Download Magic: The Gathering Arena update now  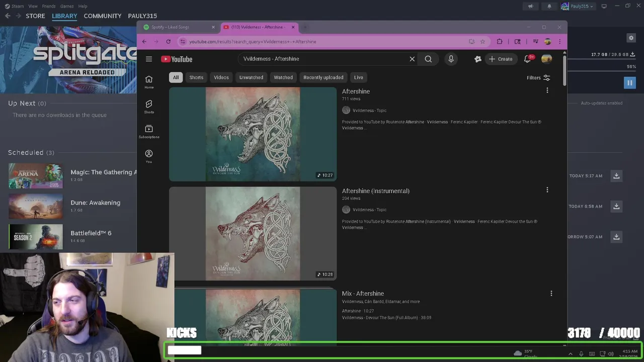616,175
